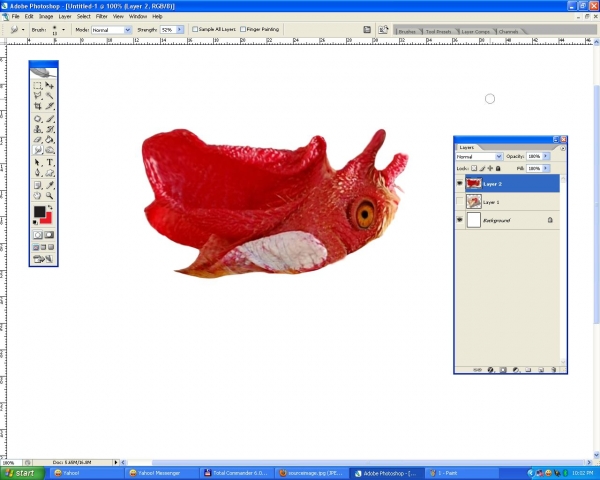Select the Eyedropper tool
This screenshot has height=480, width=600.
point(49,185)
